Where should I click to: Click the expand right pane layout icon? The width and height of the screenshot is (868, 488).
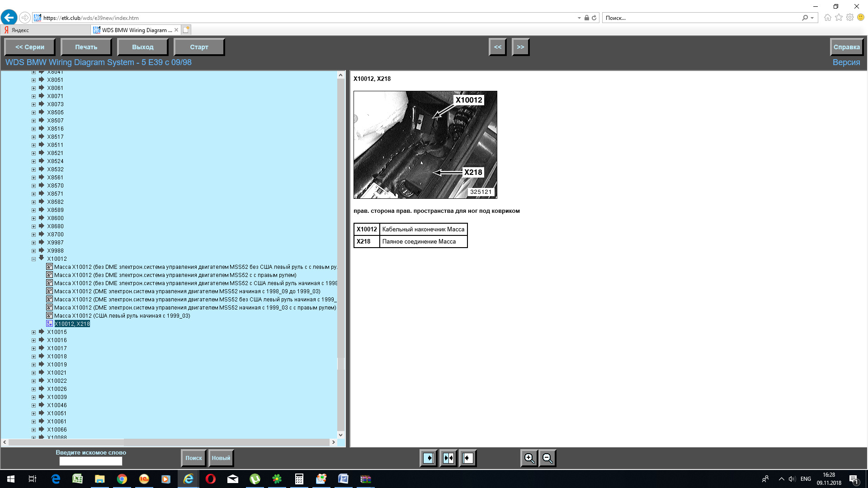point(468,458)
